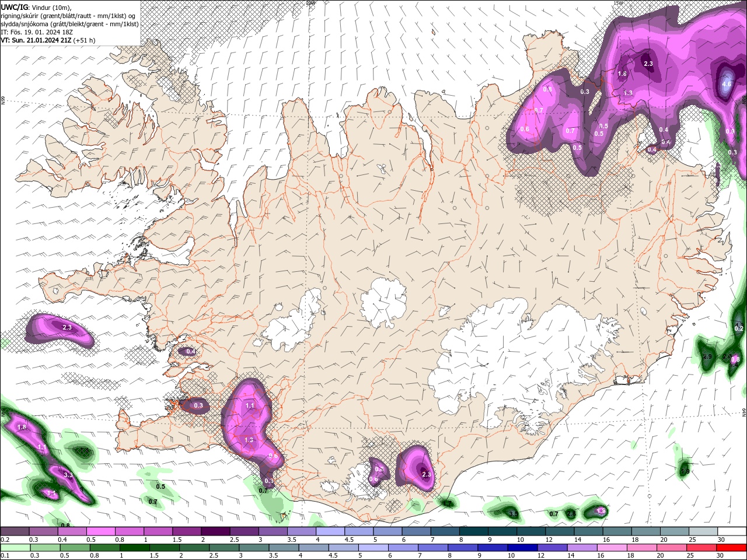Click the '30' label under the upper legend row

click(x=721, y=540)
